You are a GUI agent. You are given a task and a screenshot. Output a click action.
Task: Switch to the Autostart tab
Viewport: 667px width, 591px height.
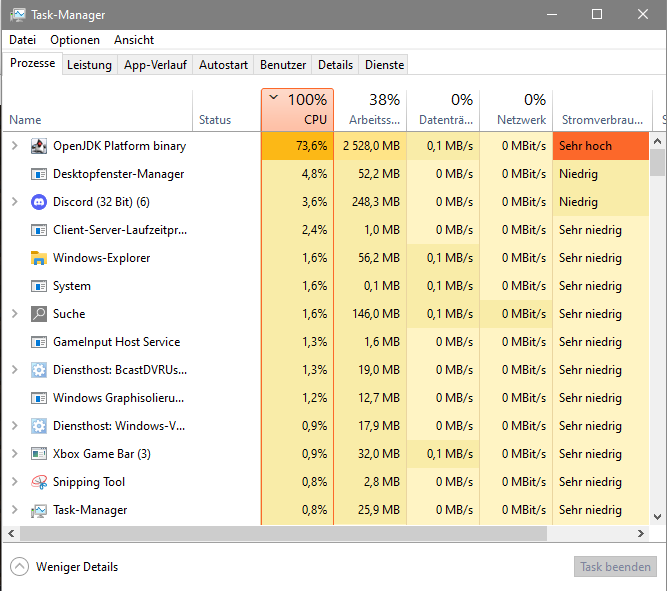(223, 65)
